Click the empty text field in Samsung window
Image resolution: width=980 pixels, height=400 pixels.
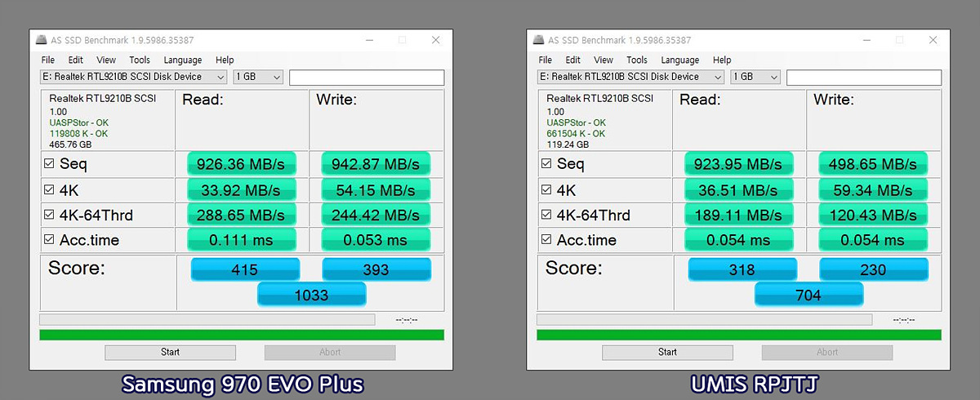(x=367, y=78)
